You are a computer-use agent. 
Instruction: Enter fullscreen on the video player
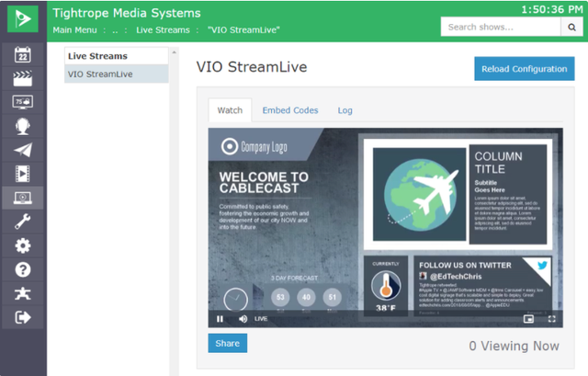(x=551, y=319)
